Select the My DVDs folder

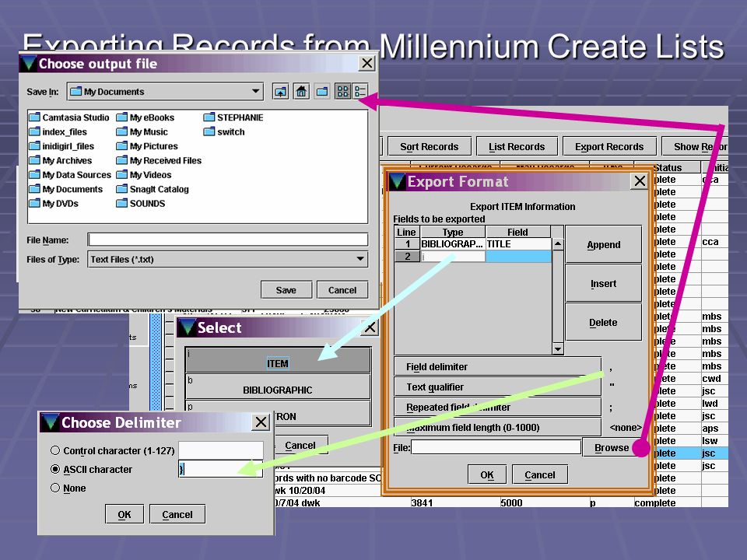tap(54, 203)
